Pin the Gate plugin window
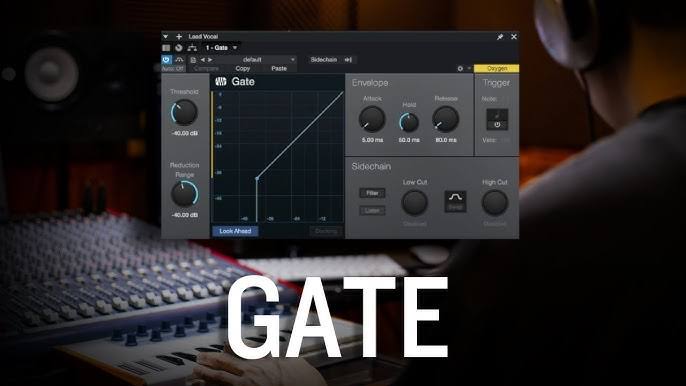Image resolution: width=686 pixels, height=386 pixels. [x=500, y=37]
